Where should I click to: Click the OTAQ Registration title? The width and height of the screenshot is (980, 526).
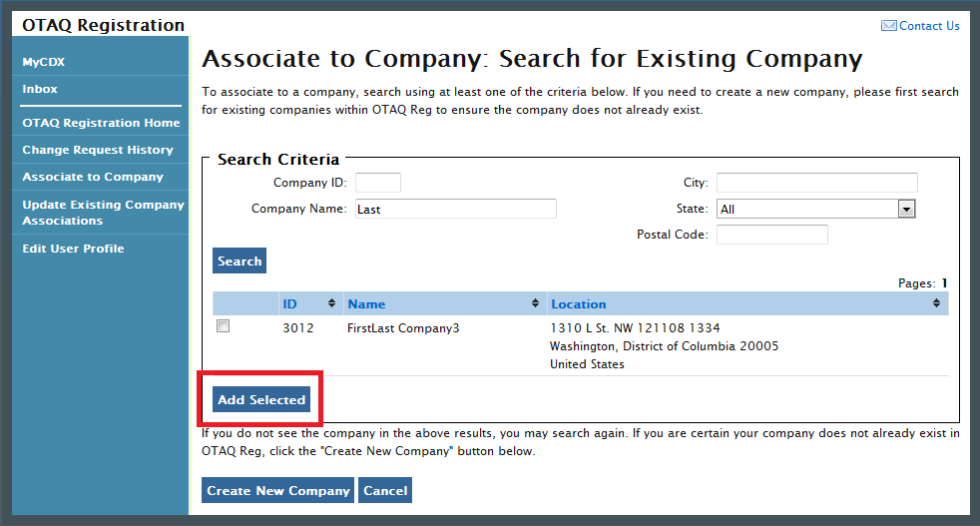103,25
